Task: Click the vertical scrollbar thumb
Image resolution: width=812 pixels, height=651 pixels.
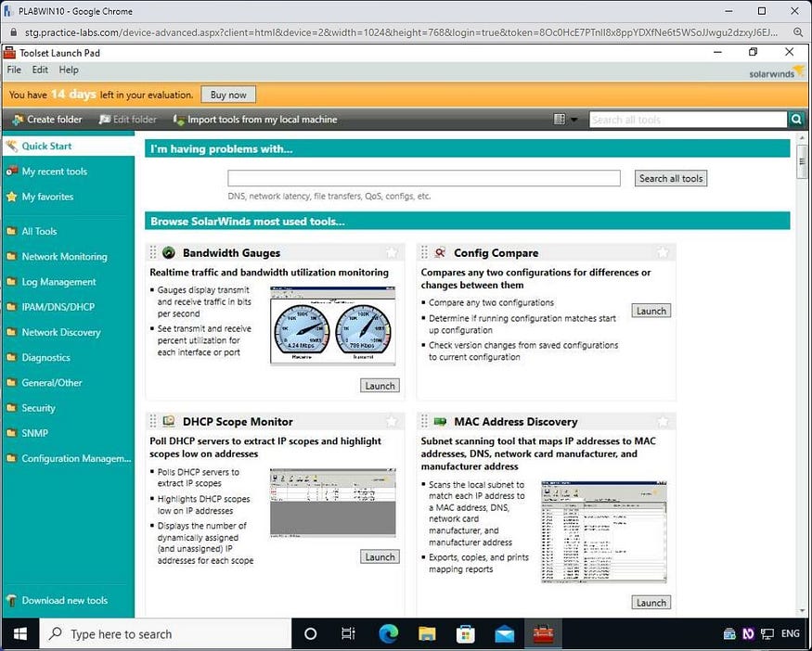Action: 802,161
